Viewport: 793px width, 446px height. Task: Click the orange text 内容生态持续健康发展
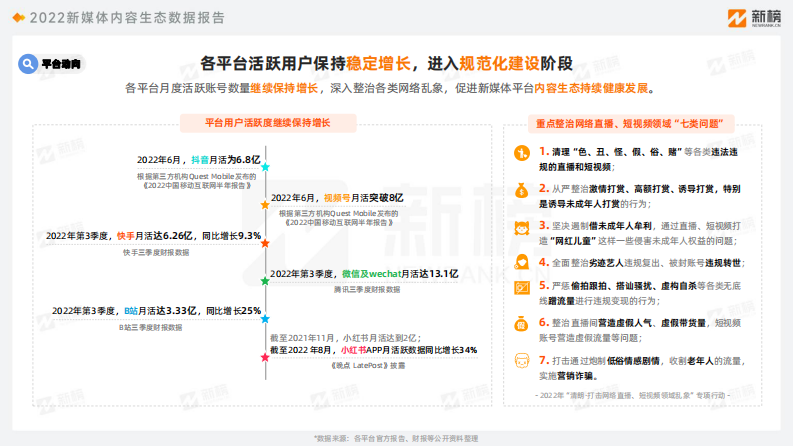(x=591, y=88)
